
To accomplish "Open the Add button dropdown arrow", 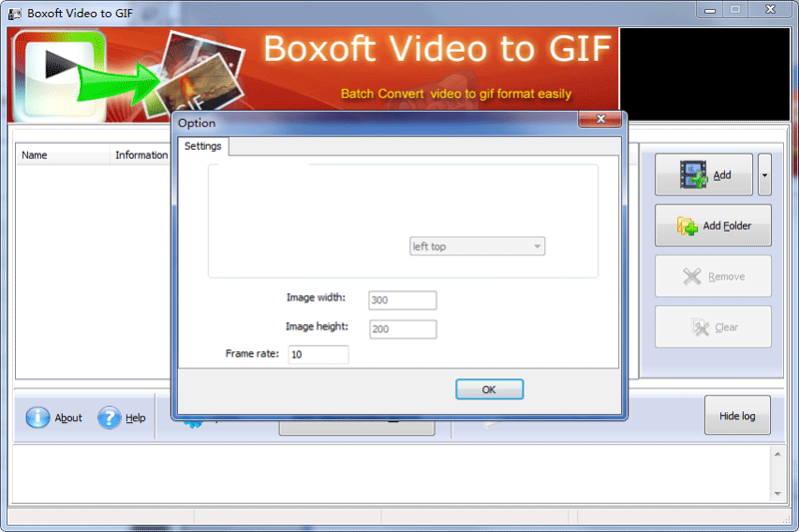I will click(764, 175).
